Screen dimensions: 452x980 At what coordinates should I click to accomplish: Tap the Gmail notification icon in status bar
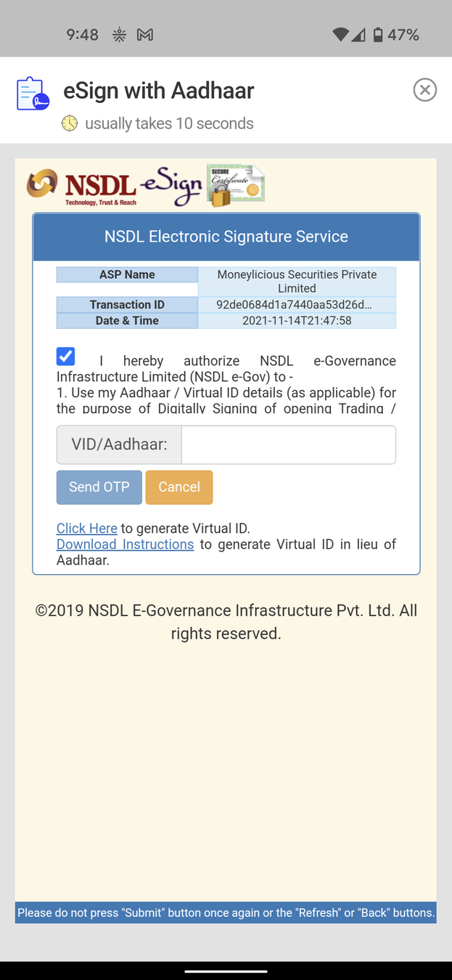click(x=145, y=35)
